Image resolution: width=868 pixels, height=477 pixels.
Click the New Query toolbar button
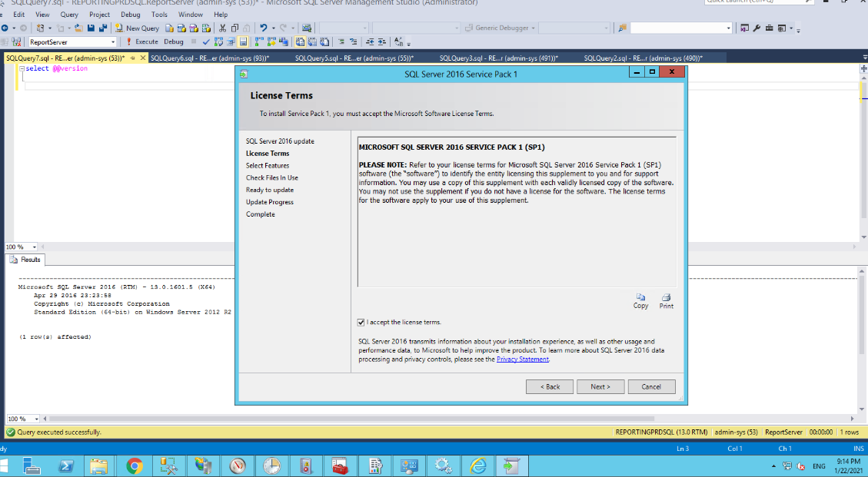(137, 28)
